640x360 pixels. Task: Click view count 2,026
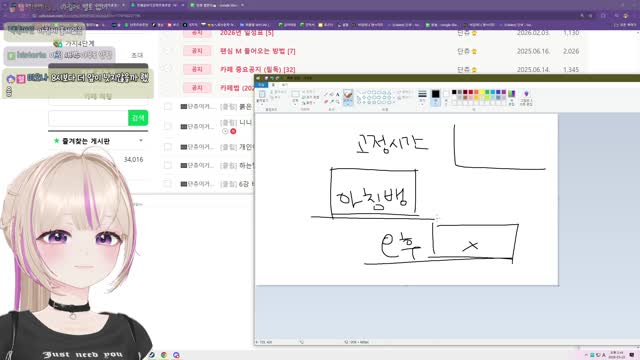(571, 51)
